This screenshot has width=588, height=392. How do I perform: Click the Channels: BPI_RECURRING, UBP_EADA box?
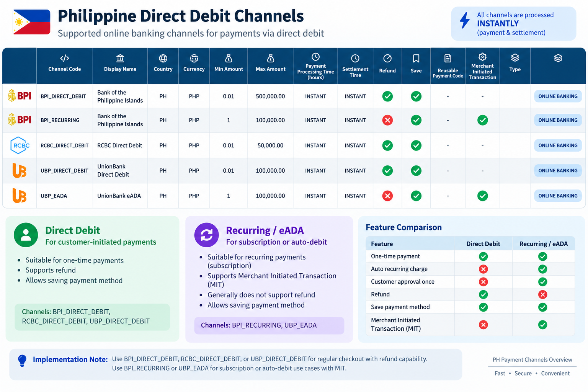click(269, 325)
